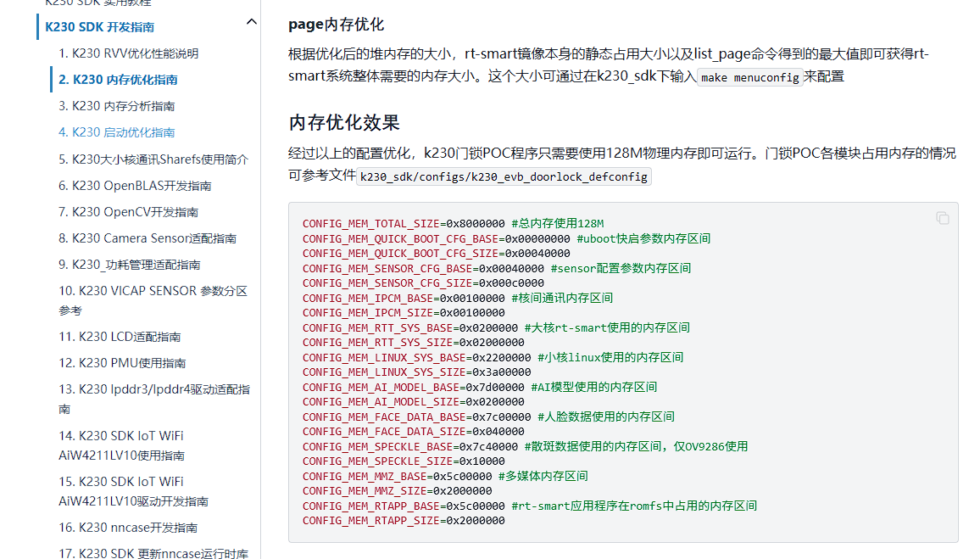
Task: Open 12. K230 PMU使用指南
Action: [x=122, y=363]
